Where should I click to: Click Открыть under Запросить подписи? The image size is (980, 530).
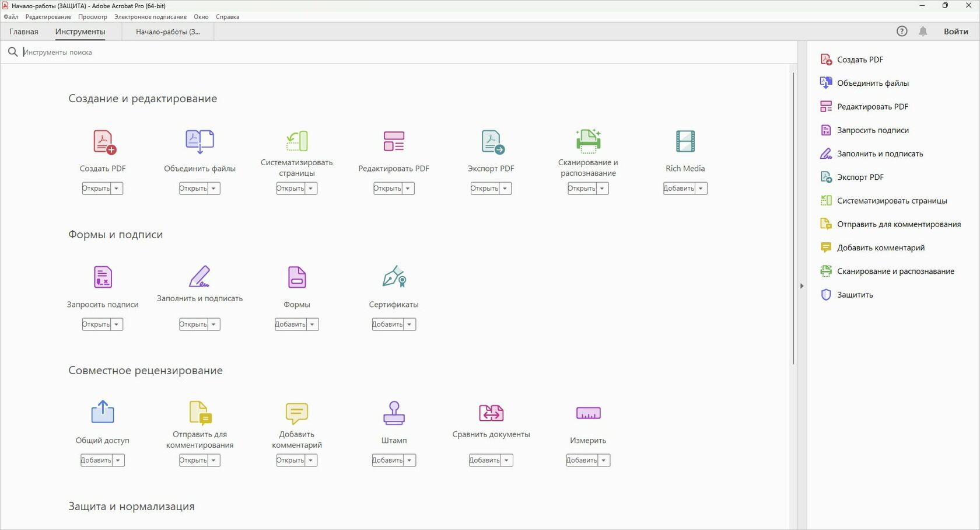pos(96,325)
